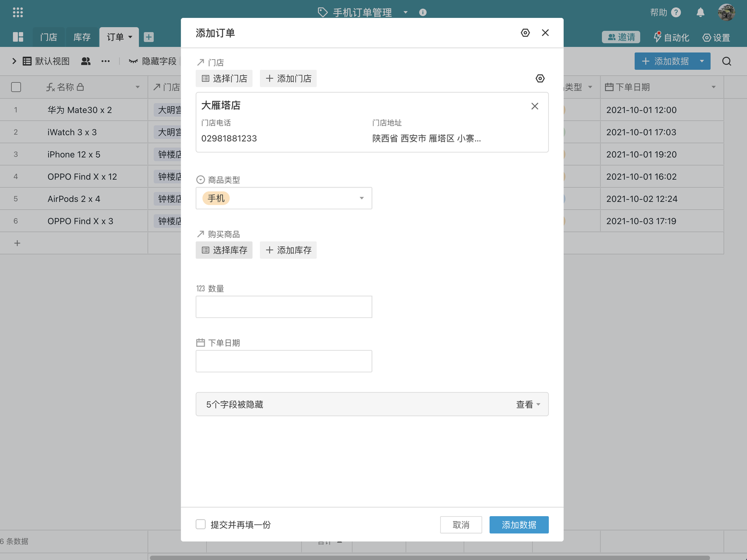The image size is (747, 560).
Task: Focus the 数量 input field
Action: pos(284,307)
